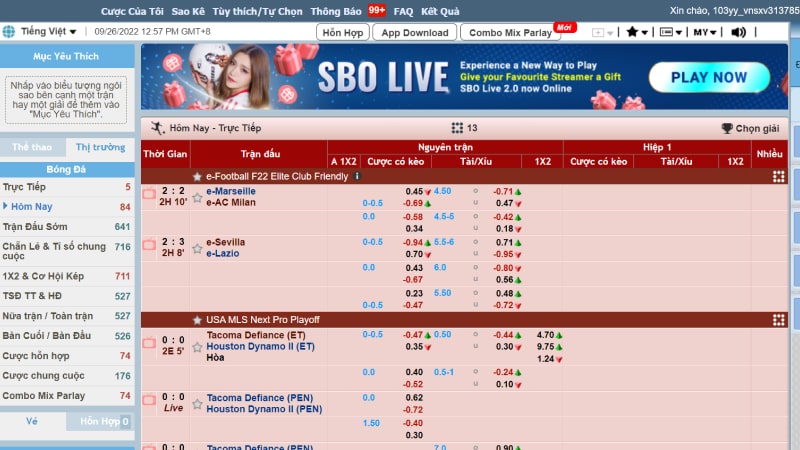This screenshot has width=800, height=450.
Task: Select Trực Tiếp in the sidebar
Action: [x=67, y=187]
